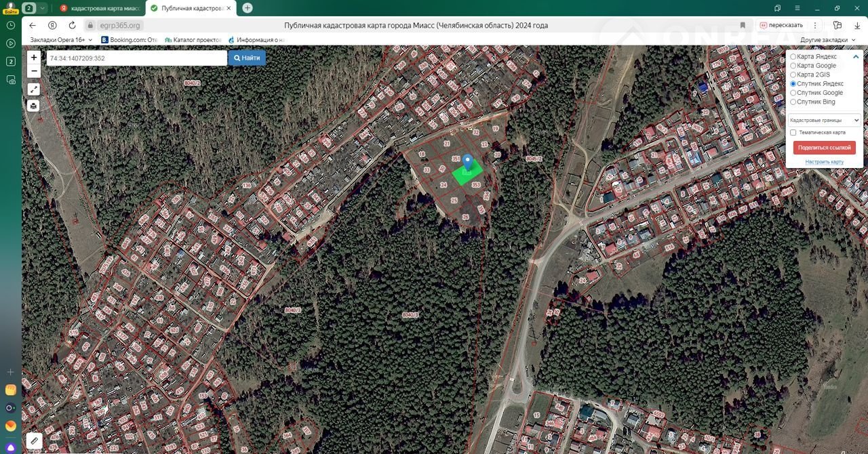
Task: Choose Спутник Bing radio option
Action: coord(793,102)
